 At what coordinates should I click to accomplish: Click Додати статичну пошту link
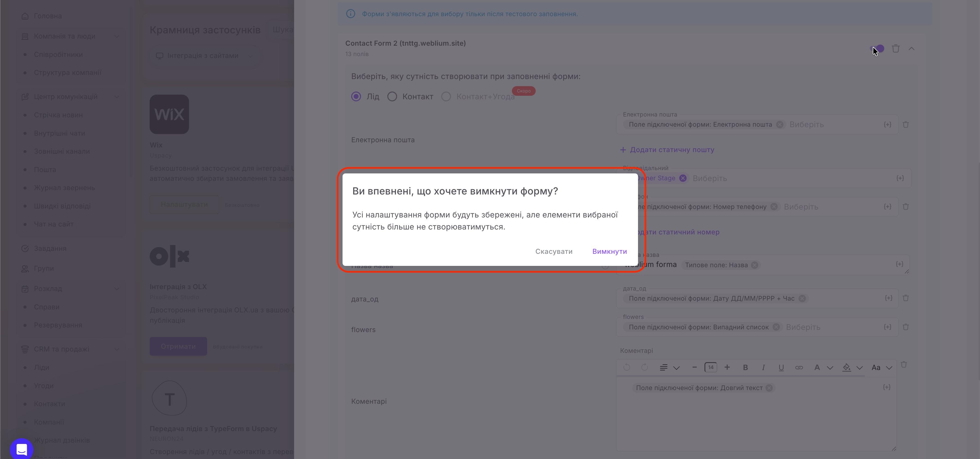point(667,150)
